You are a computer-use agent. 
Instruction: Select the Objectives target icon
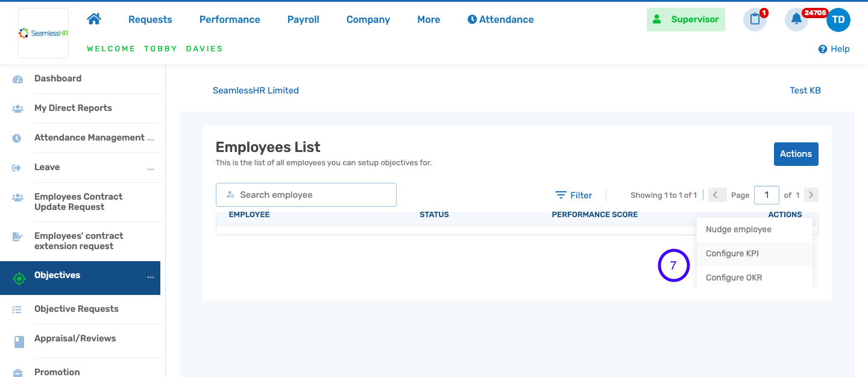pos(19,277)
